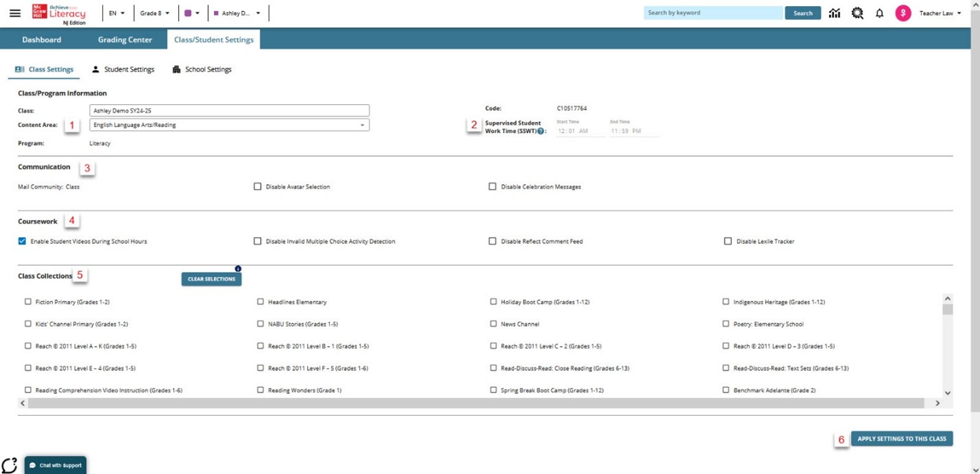View the notifications bell
Screen dimensions: 980x474
point(880,12)
